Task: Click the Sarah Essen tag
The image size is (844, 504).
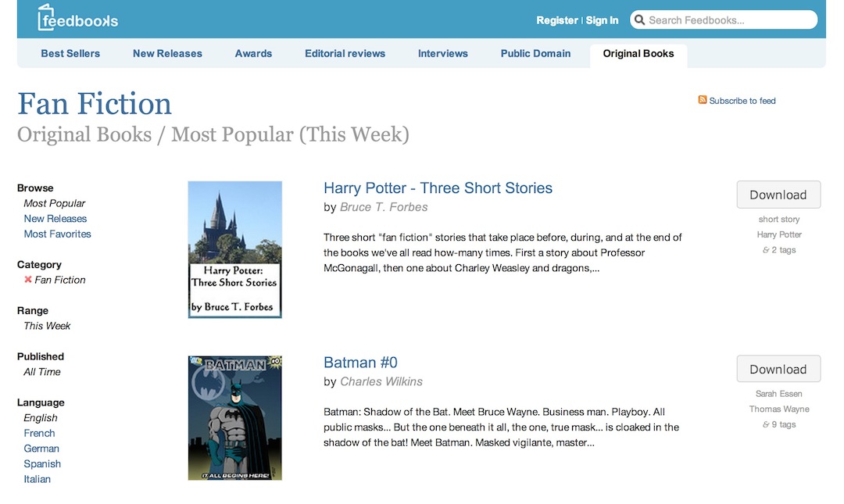Action: coord(779,394)
